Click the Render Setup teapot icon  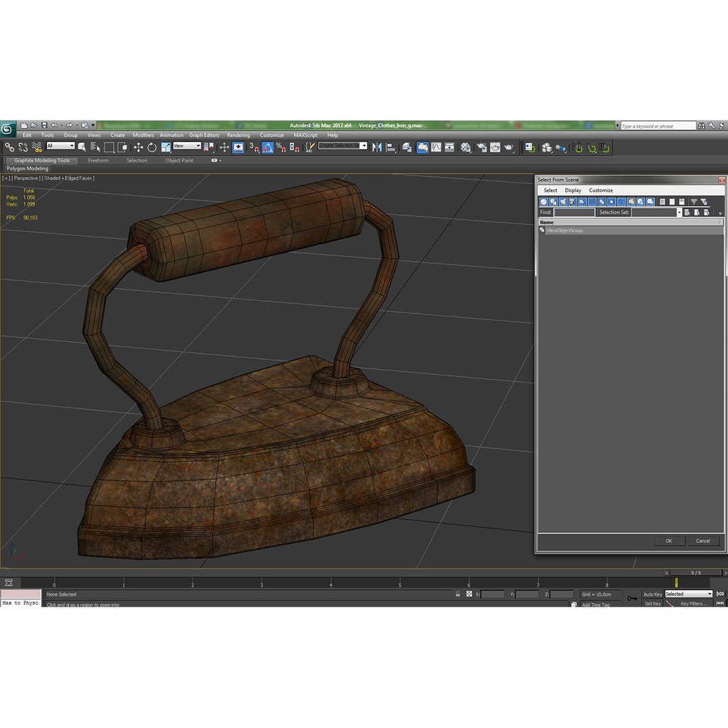(481, 148)
